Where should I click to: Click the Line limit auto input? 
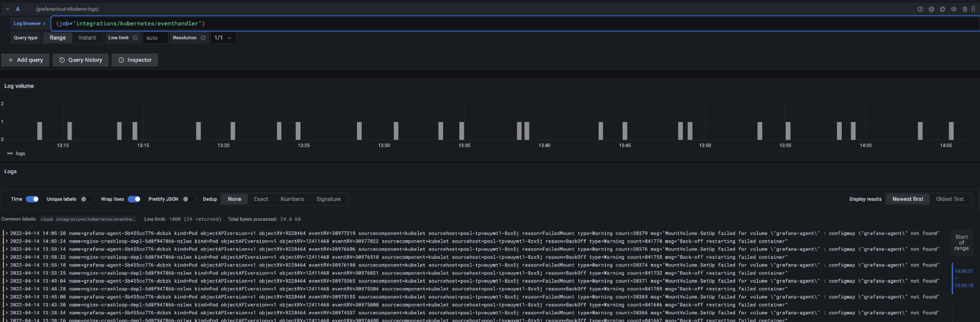pos(155,38)
